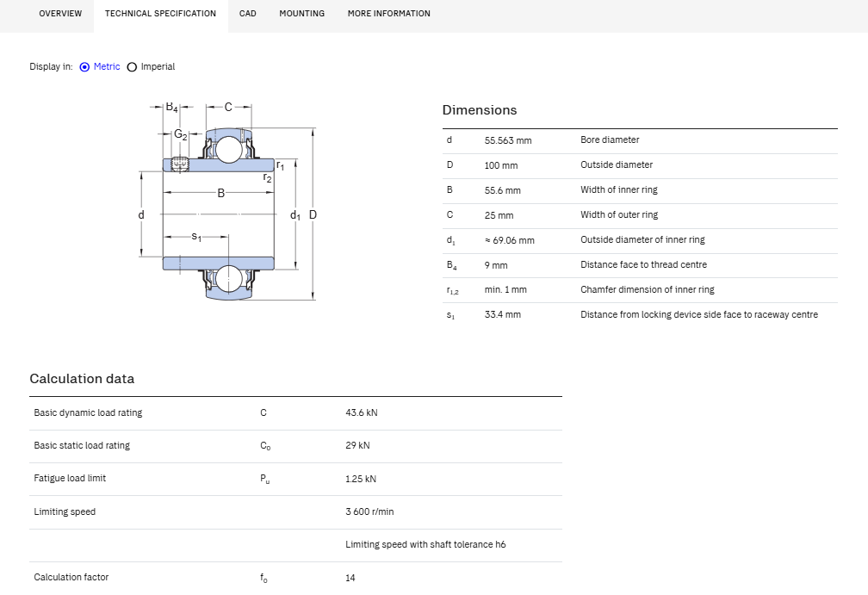Click the Bore diameter description

(x=610, y=140)
